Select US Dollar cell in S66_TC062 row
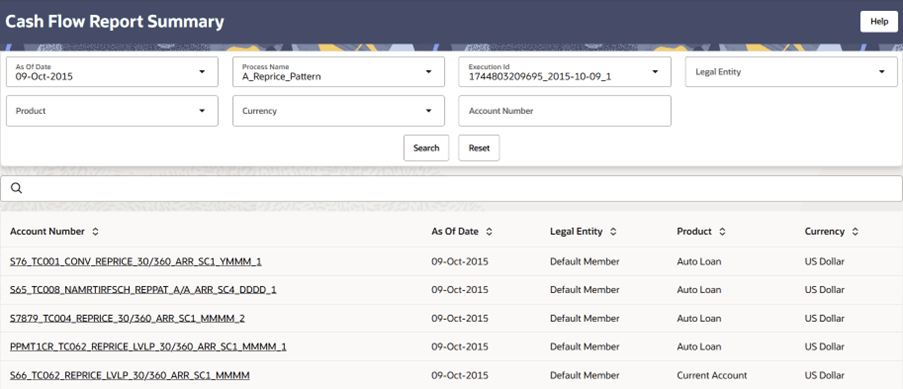Viewport: 903px width, 389px height. (825, 375)
